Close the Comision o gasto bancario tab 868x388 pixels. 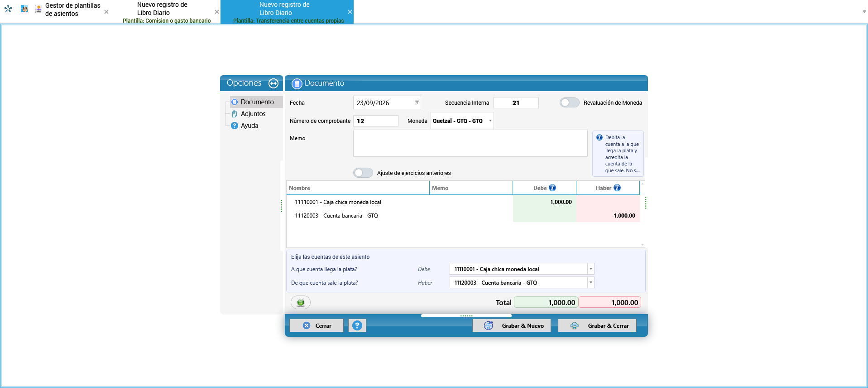pos(217,12)
